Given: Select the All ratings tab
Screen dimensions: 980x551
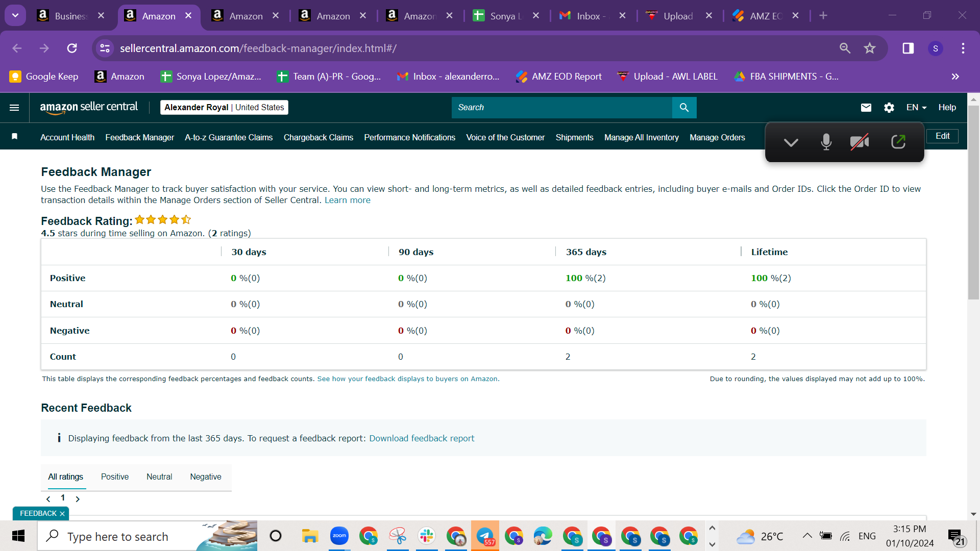Looking at the screenshot, I should pos(66,477).
